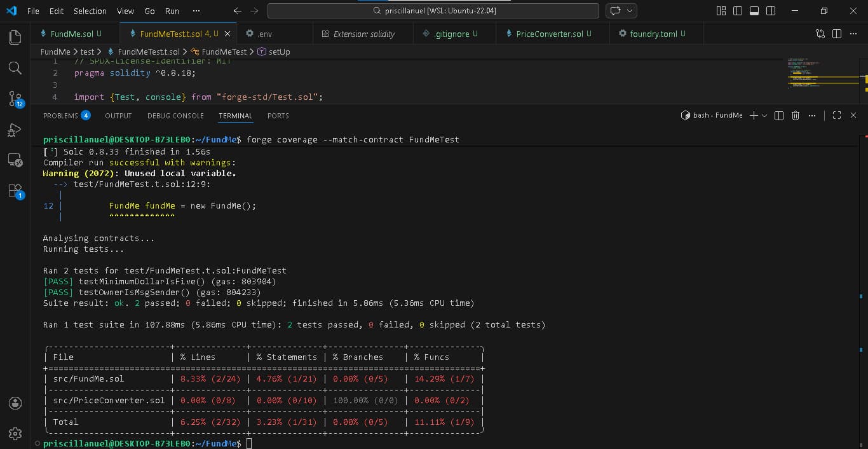The height and width of the screenshot is (449, 868).
Task: Close the FundMeTest.t.sol editor tab
Action: (x=227, y=34)
